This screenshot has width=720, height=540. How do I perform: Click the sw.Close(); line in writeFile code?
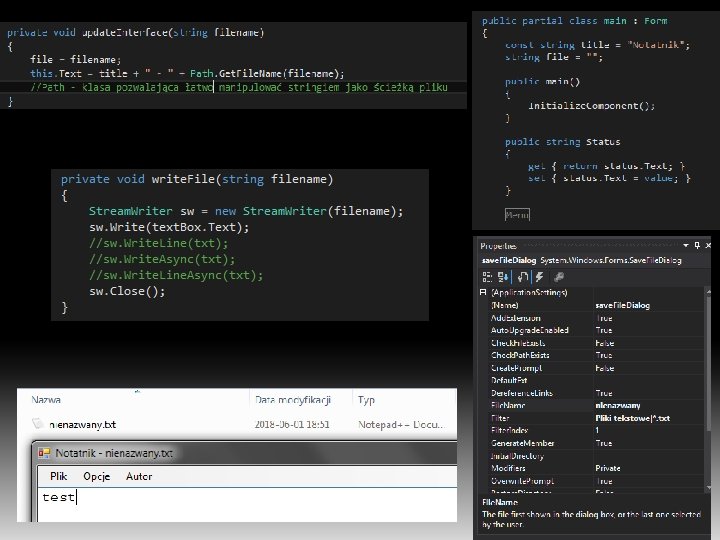(x=127, y=291)
